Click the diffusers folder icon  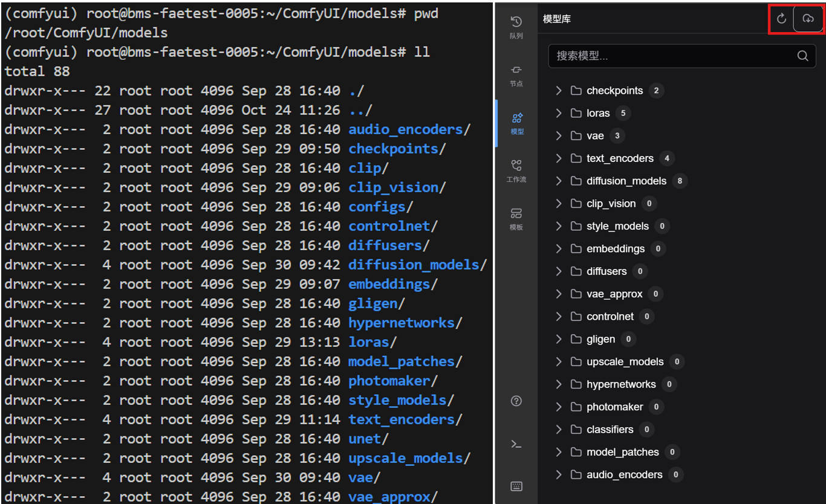[x=576, y=271]
